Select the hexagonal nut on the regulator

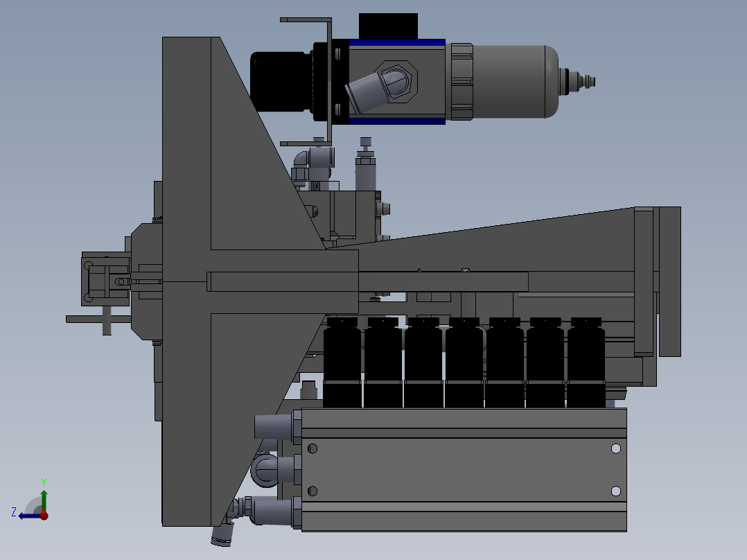tap(396, 82)
